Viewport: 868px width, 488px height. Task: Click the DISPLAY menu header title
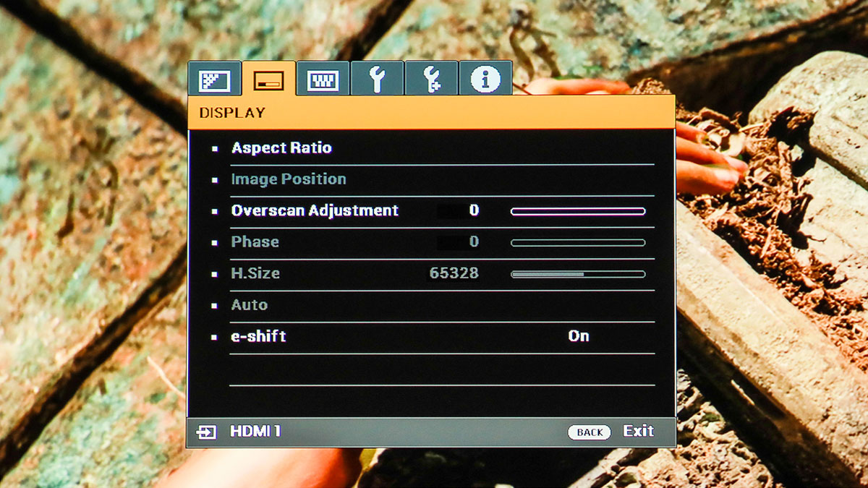point(232,113)
